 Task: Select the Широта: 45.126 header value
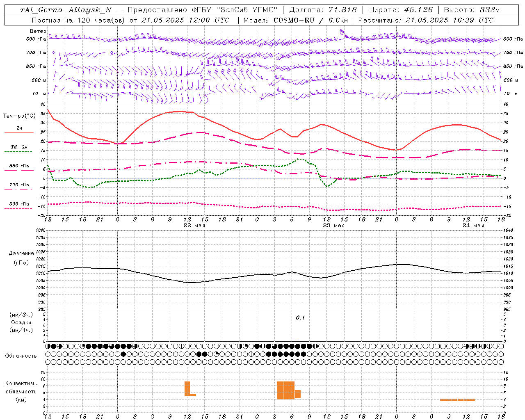click(400, 10)
